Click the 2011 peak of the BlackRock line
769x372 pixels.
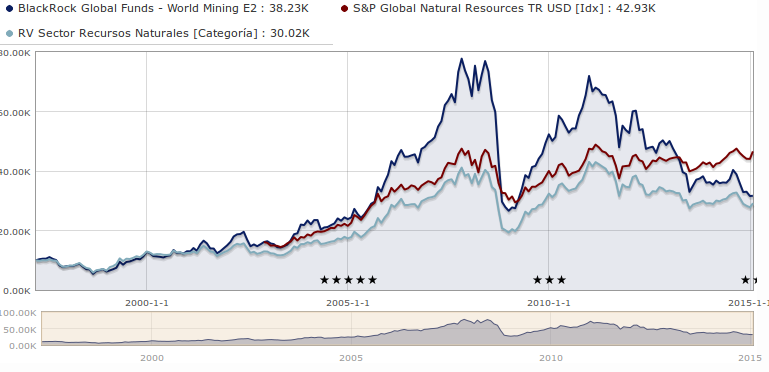coord(589,76)
